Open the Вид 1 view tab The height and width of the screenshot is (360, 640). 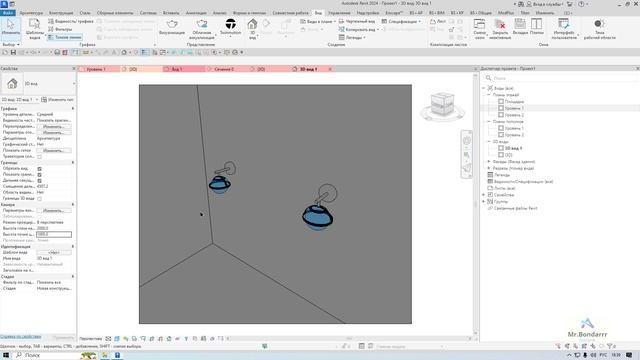177,69
